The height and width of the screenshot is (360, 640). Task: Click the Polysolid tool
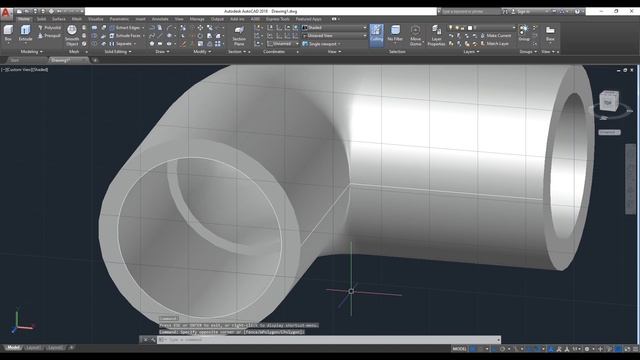click(49, 28)
